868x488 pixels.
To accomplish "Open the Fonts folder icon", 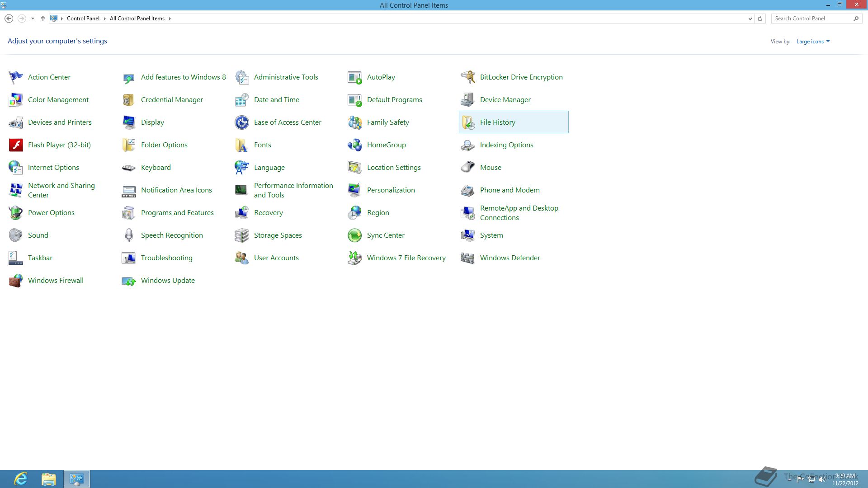I will click(242, 145).
